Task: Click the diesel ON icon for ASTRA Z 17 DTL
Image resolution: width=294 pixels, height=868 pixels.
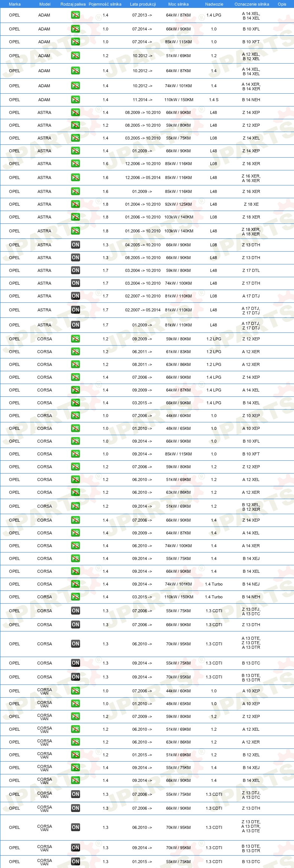Action: [76, 270]
